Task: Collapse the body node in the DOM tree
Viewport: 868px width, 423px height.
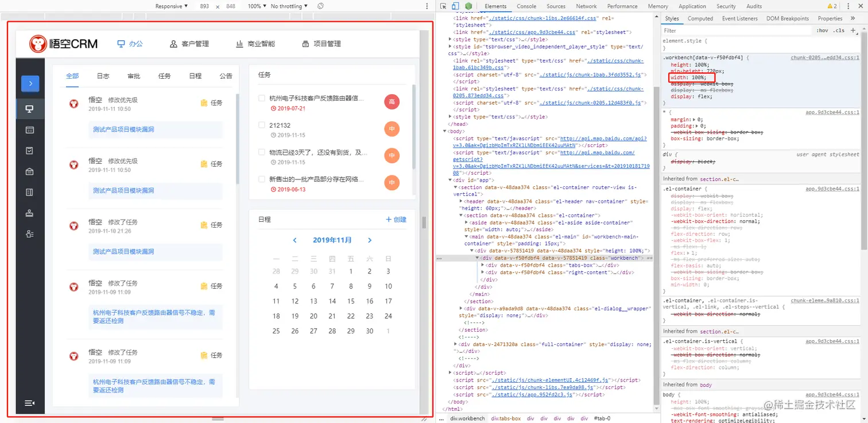Action: tap(445, 132)
